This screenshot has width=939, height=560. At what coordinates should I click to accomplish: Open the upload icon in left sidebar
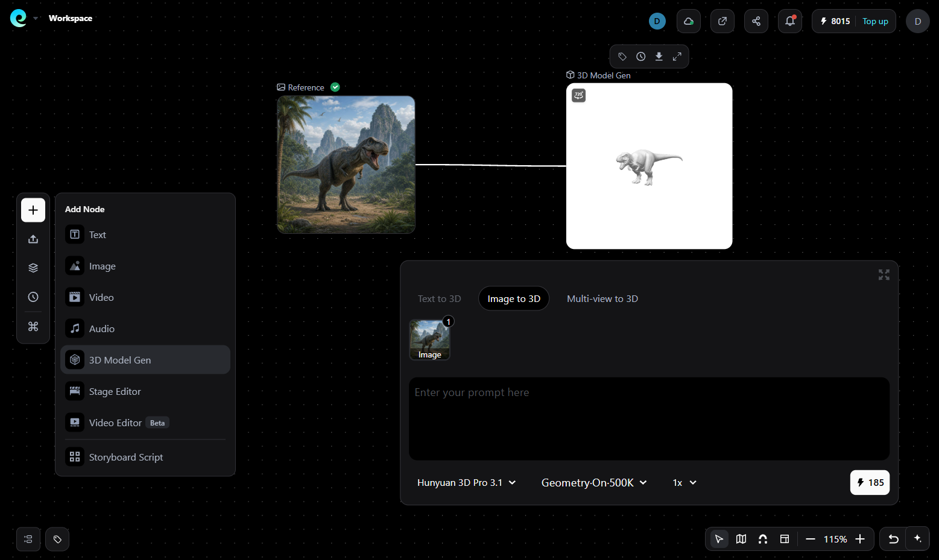pyautogui.click(x=33, y=239)
